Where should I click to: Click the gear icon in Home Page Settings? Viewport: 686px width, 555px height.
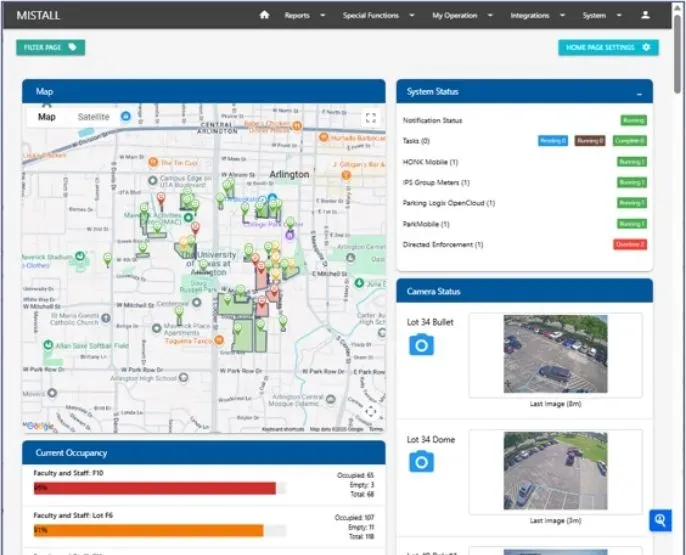click(x=646, y=47)
